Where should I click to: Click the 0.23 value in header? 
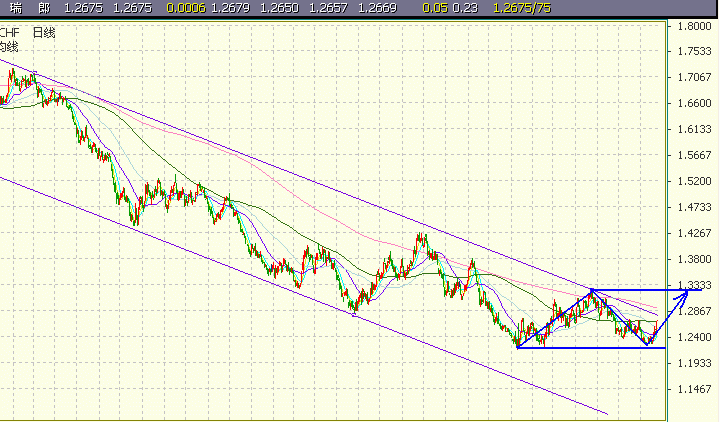tap(465, 8)
